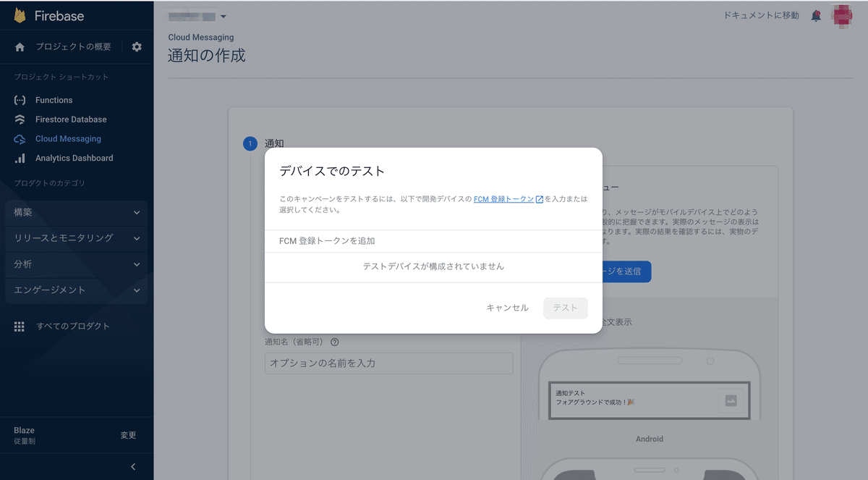
Task: Click the external link icon beside FCM 登録トークン
Action: (x=540, y=199)
